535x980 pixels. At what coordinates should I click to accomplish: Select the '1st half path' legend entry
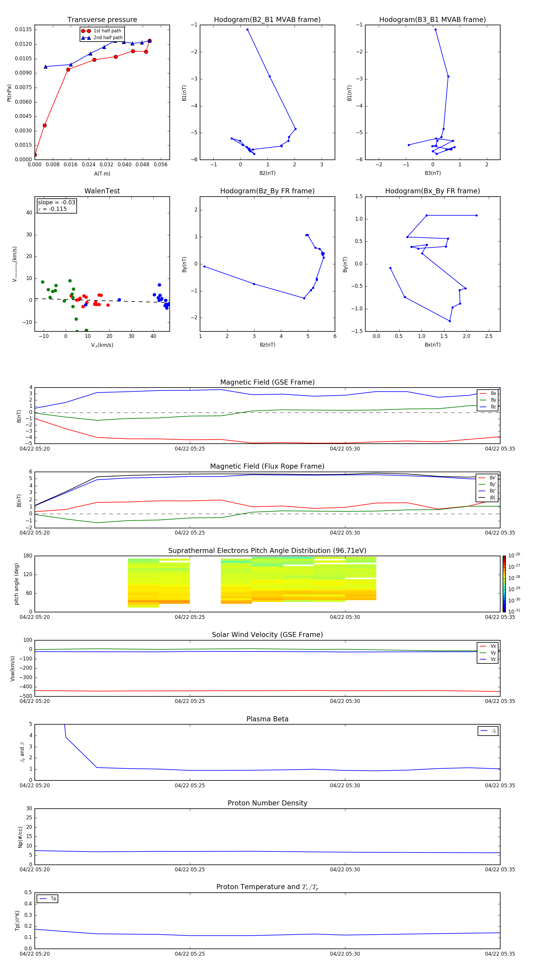[x=101, y=31]
